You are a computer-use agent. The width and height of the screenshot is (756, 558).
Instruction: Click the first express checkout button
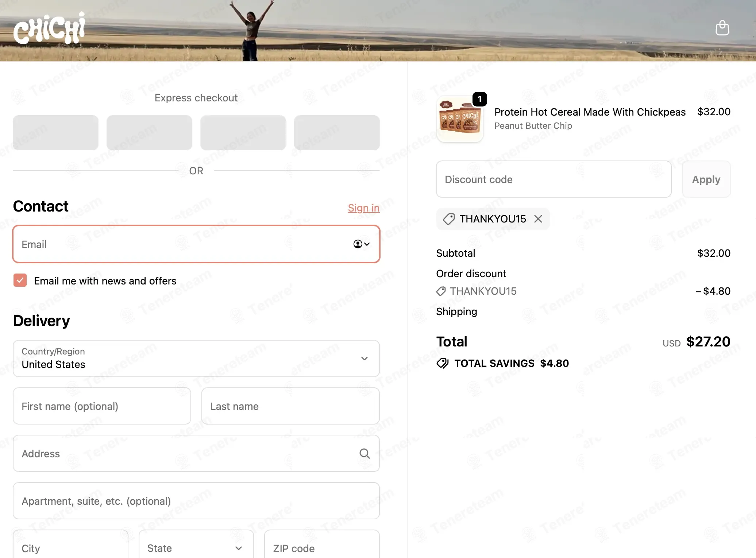pos(55,133)
